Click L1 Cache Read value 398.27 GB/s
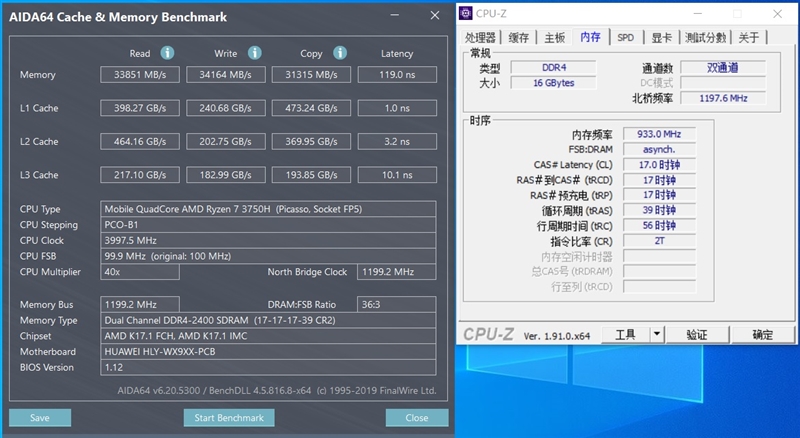800x438 pixels. click(140, 108)
